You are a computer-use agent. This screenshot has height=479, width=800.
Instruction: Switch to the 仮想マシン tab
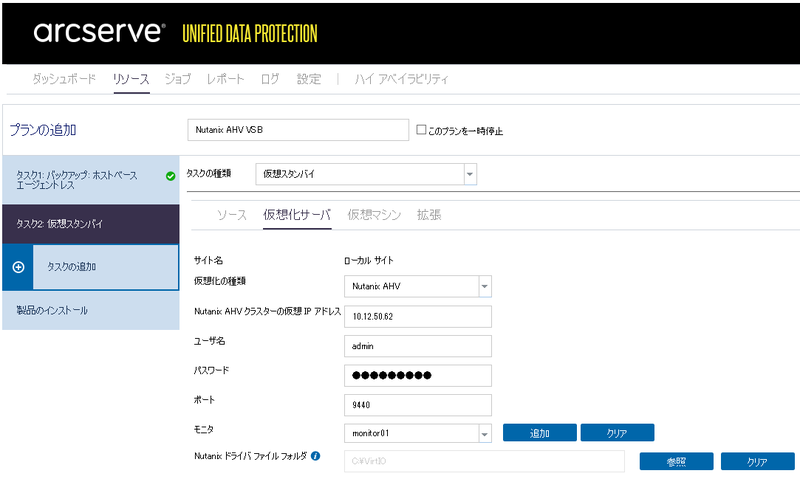point(374,215)
